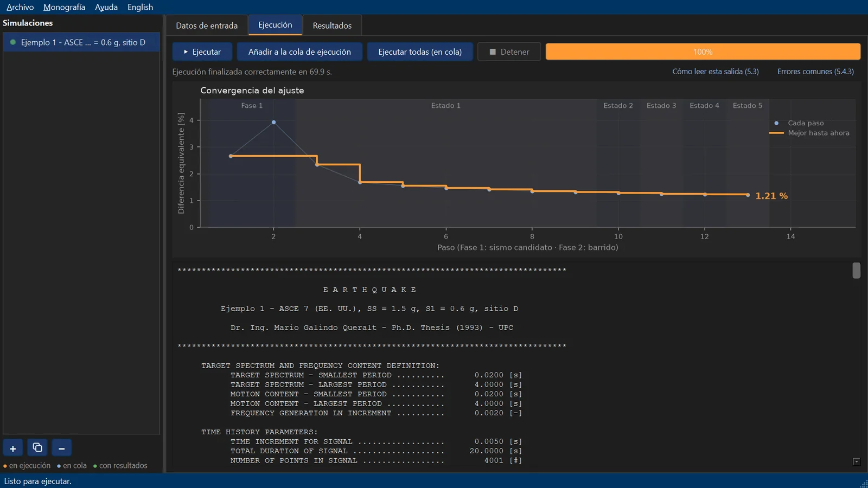Click Añadir a la cola de ejecución
The width and height of the screenshot is (868, 488).
299,52
